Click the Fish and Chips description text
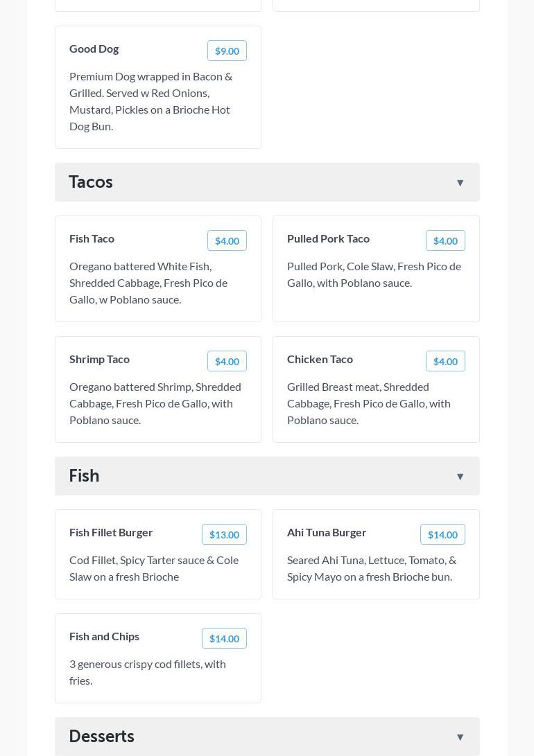This screenshot has height=756, width=534. [147, 672]
